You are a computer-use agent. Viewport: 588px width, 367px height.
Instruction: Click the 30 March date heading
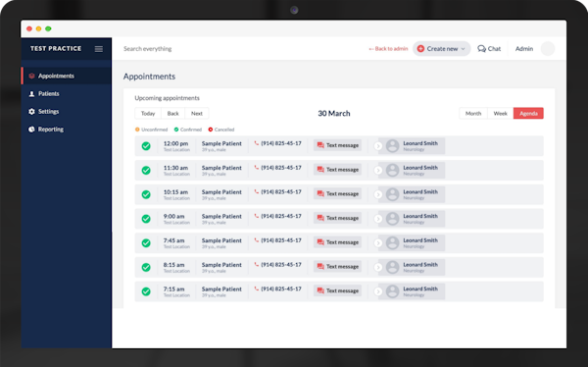point(334,114)
